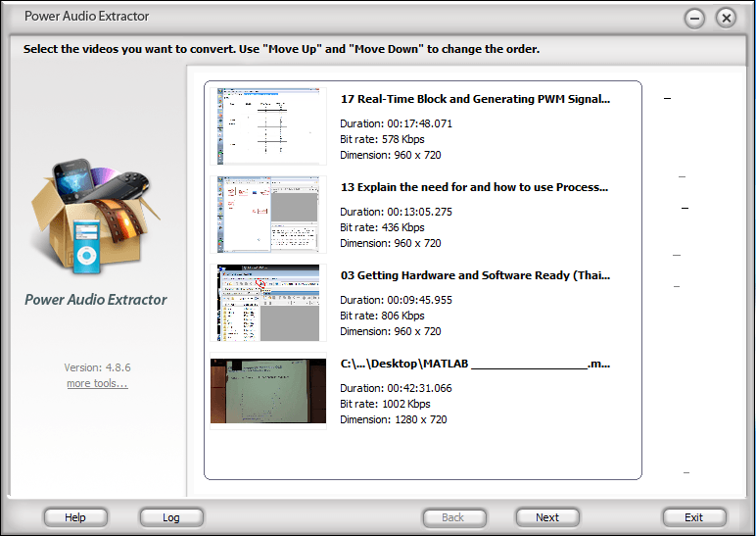This screenshot has width=756, height=536.
Task: Follow the 'more tools...' link
Action: (x=97, y=383)
